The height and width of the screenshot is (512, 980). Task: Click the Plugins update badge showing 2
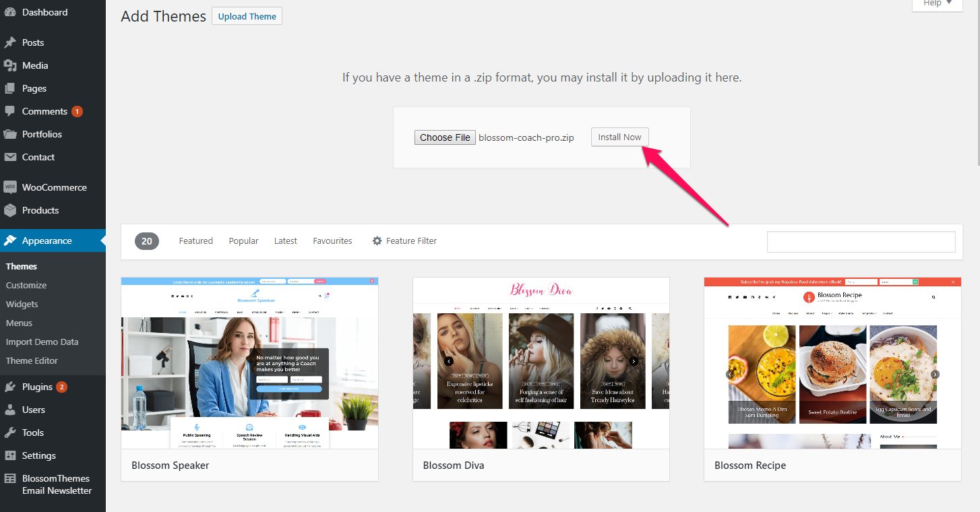[x=61, y=387]
